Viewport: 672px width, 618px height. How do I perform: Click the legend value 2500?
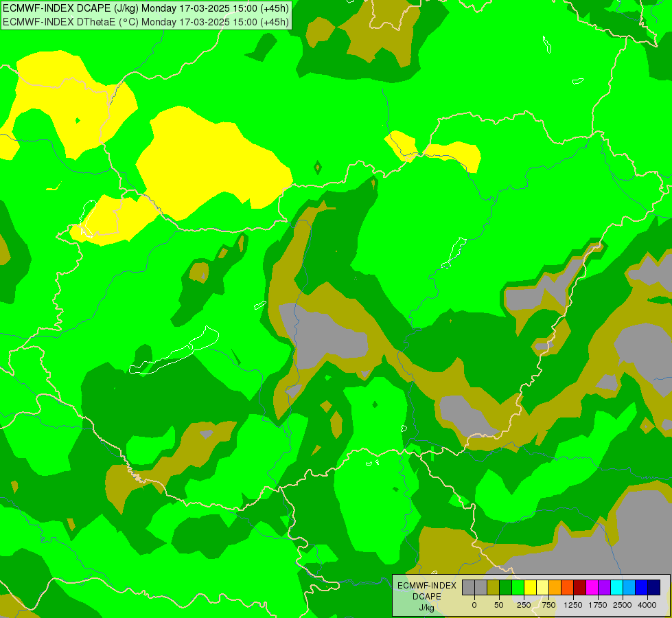pyautogui.click(x=623, y=605)
